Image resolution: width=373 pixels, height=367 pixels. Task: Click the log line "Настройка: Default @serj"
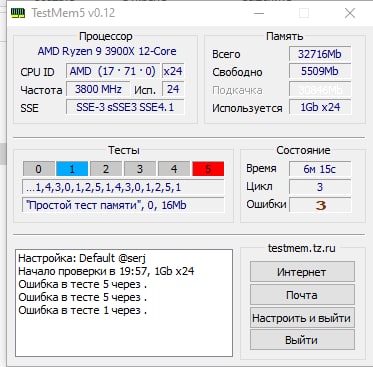82,258
